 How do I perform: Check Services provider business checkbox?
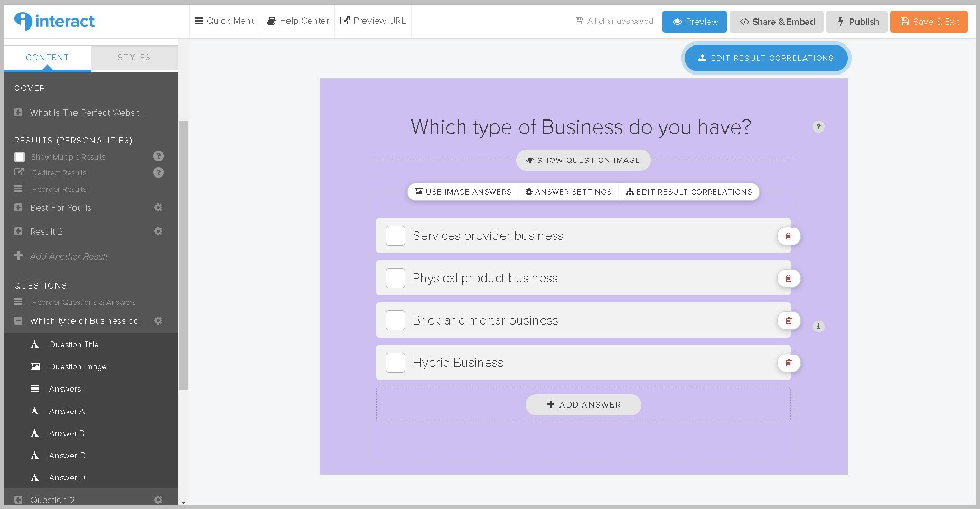395,236
